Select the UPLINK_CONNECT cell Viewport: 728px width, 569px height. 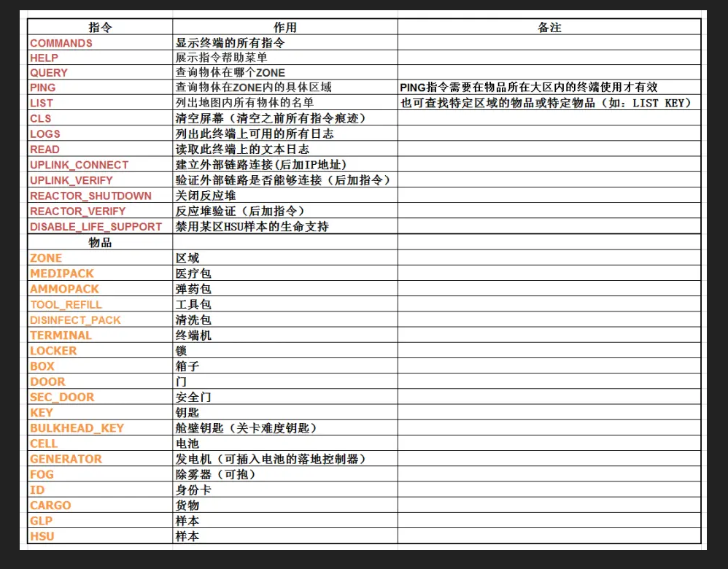coord(100,164)
